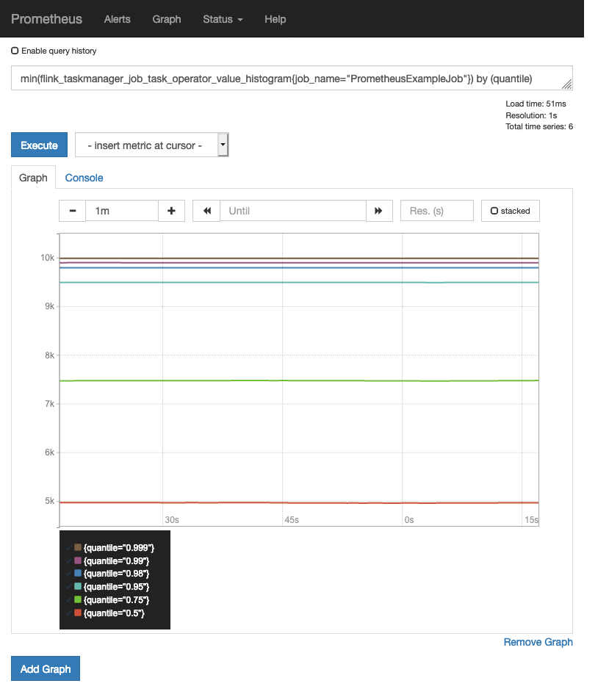Toggle checkmark for quantile 0.5 series
Image resolution: width=598 pixels, height=700 pixels.
coord(69,613)
